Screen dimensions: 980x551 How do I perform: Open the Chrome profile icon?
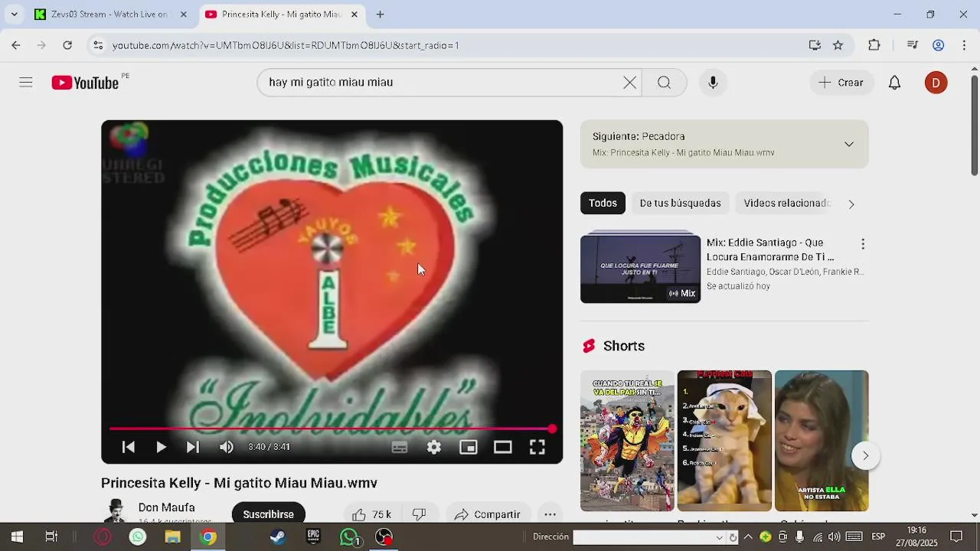pyautogui.click(x=938, y=45)
